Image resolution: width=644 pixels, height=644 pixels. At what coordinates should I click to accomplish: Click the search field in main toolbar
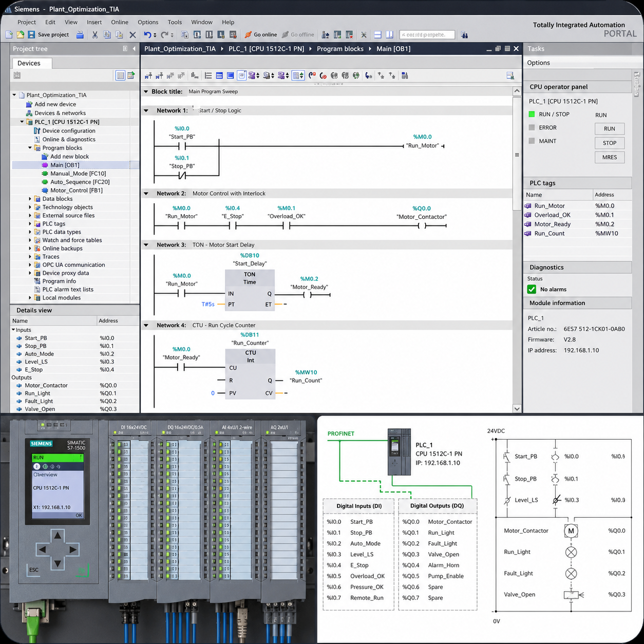[427, 35]
